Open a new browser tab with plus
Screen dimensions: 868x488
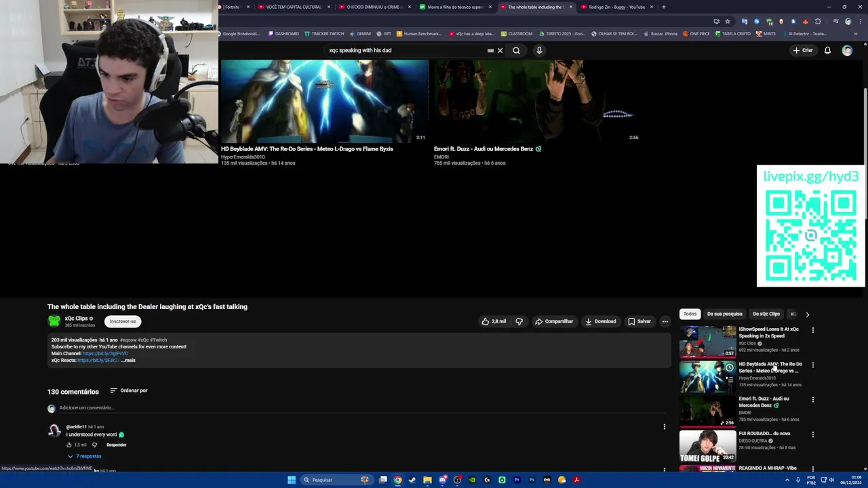point(663,7)
